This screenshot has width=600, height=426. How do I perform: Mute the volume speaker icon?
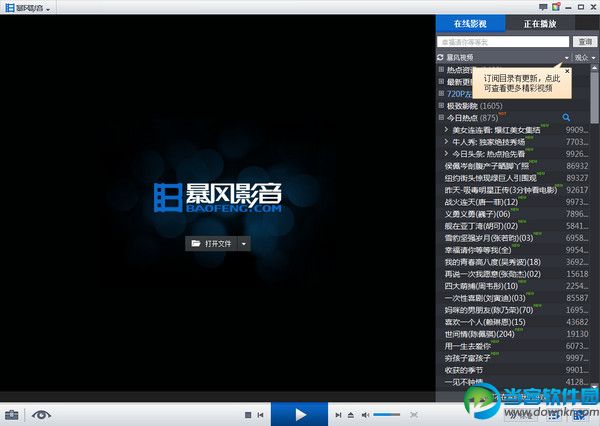[365, 414]
